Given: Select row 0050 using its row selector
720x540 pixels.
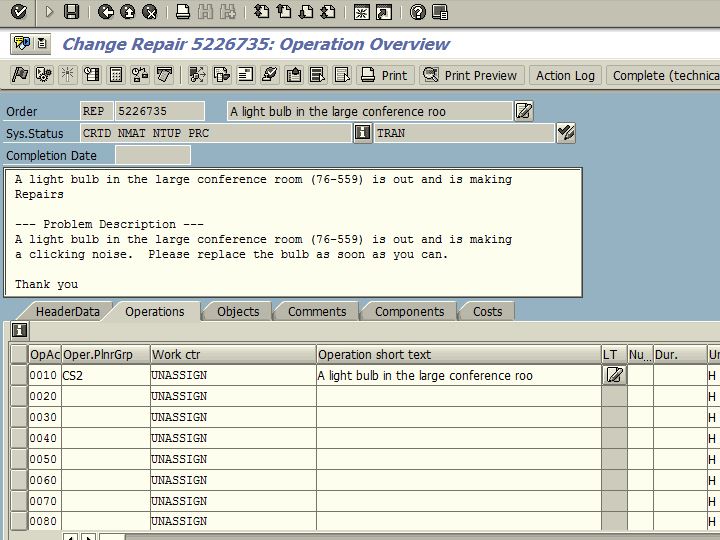Looking at the screenshot, I should pos(19,459).
